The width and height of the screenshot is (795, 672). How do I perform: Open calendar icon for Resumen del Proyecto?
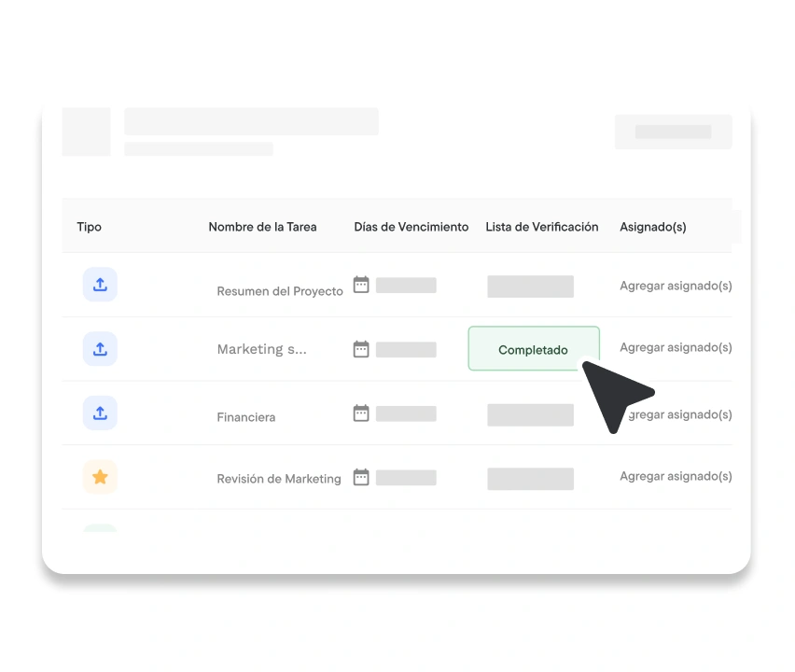(361, 285)
